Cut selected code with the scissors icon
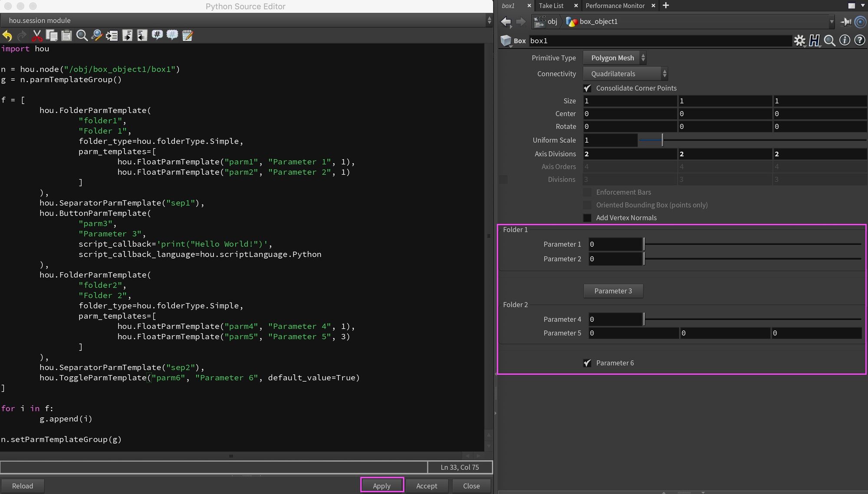 pos(37,36)
